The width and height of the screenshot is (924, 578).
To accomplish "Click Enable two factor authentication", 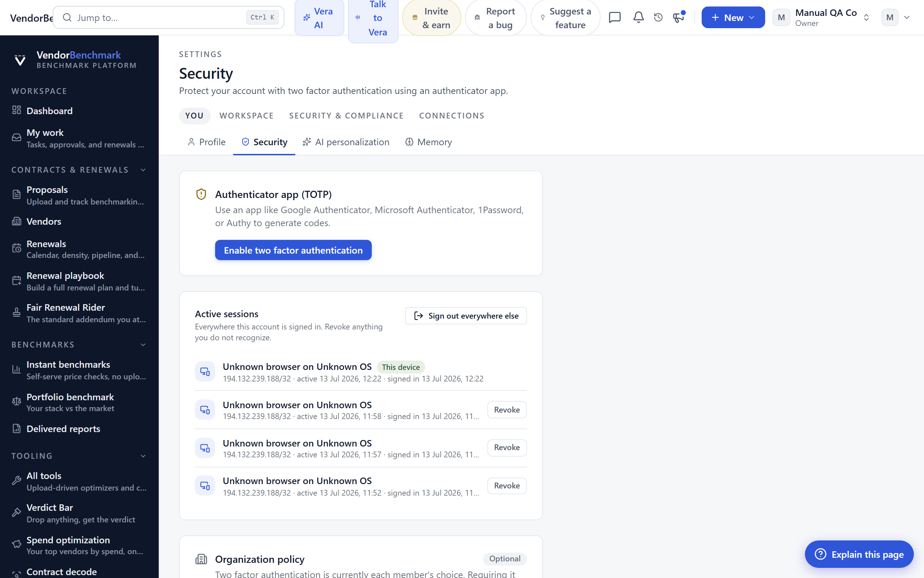I will (x=293, y=250).
